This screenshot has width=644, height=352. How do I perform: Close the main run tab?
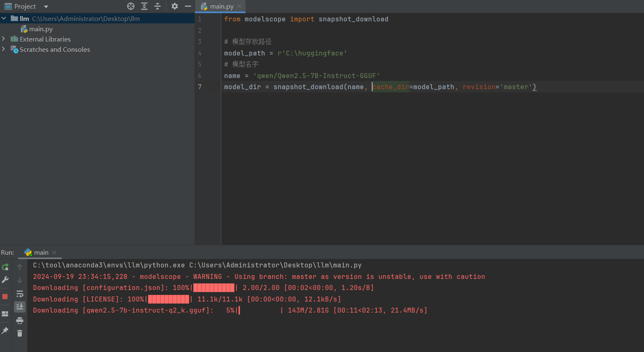coord(54,253)
